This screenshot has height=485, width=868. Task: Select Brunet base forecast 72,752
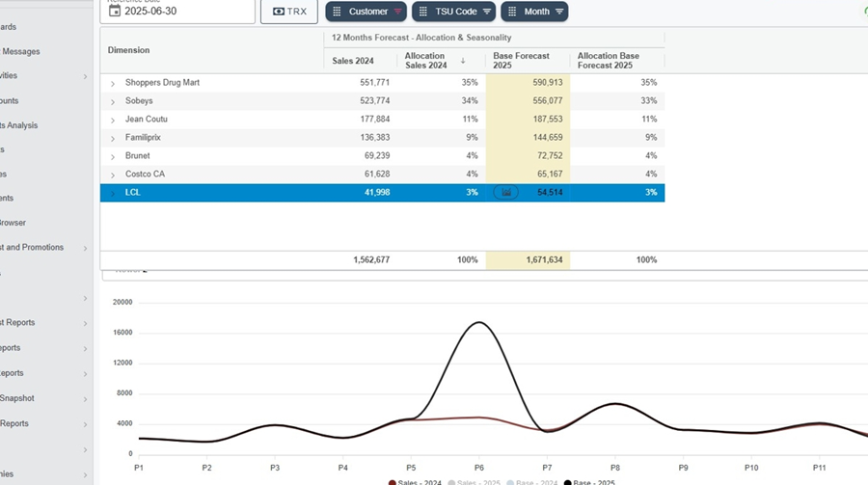pyautogui.click(x=529, y=155)
